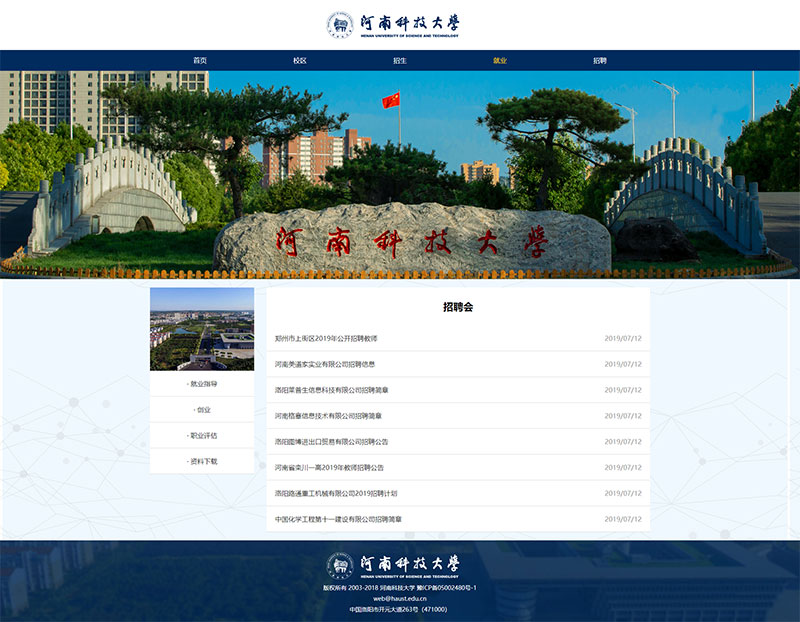
Task: Open 洛阳莘普生信息科技有限公司招聘简章 article
Action: 332,390
